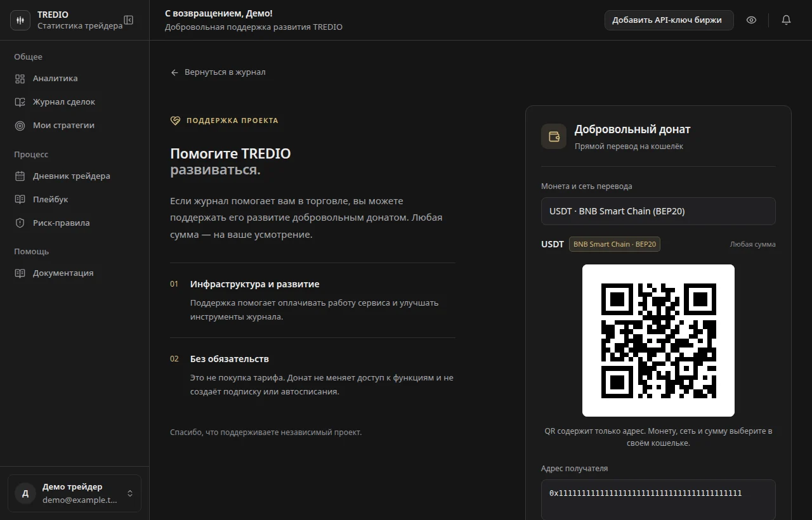Click the heart icon beside ПОДДЕРЖКА ПРОЕКТА
Viewport: 812px width, 520px height.
[x=175, y=120]
